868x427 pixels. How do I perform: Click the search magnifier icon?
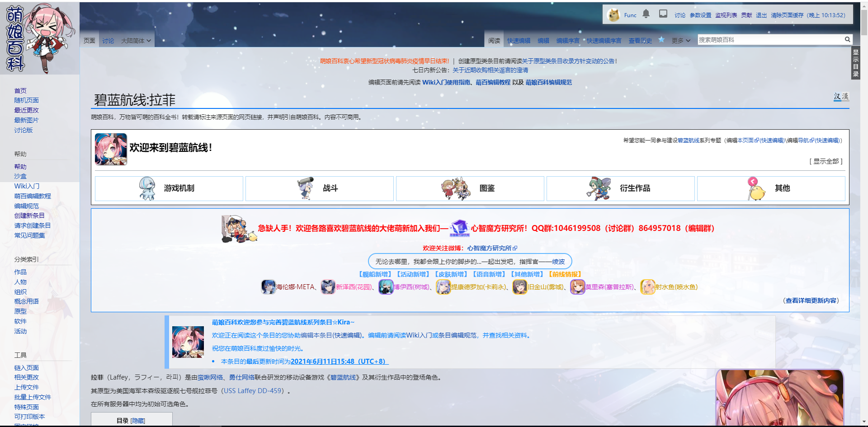click(x=847, y=40)
